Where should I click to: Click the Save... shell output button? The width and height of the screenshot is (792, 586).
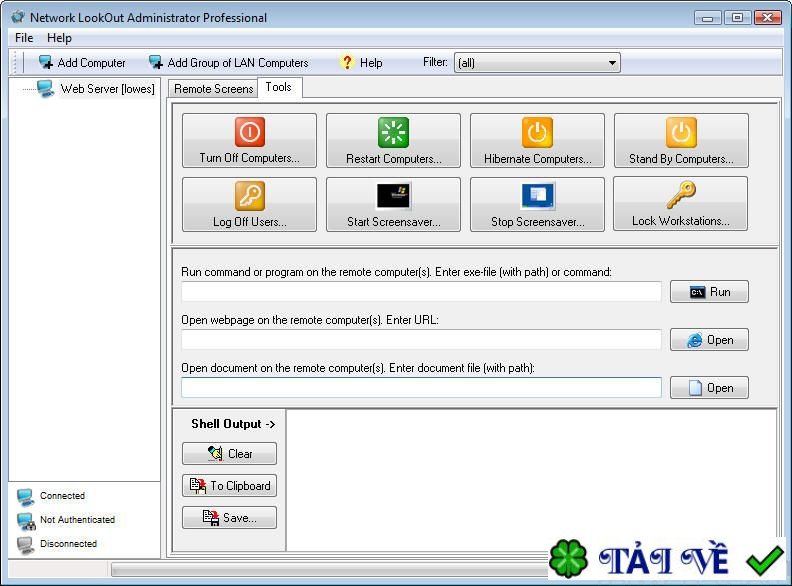[229, 518]
